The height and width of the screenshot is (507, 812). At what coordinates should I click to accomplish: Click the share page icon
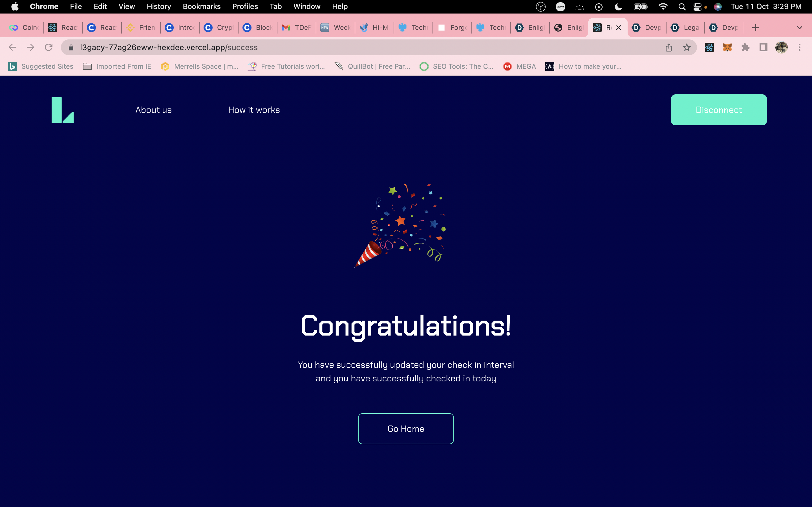(x=668, y=47)
